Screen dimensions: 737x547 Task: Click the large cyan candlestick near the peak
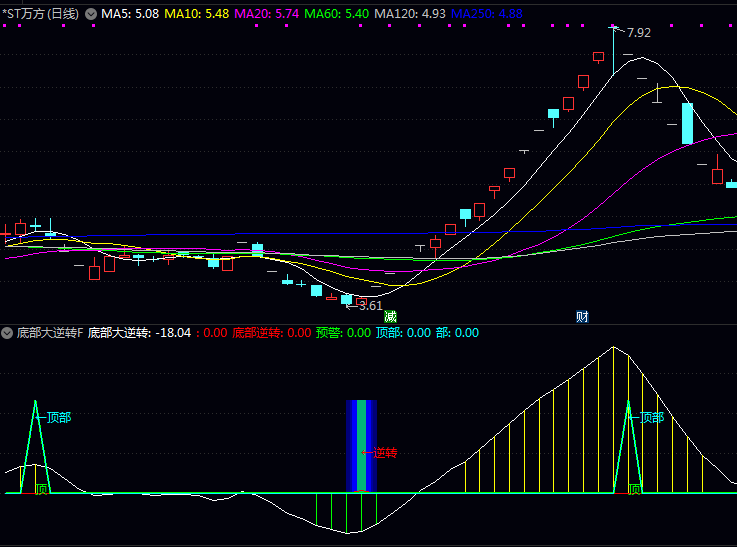[x=687, y=123]
